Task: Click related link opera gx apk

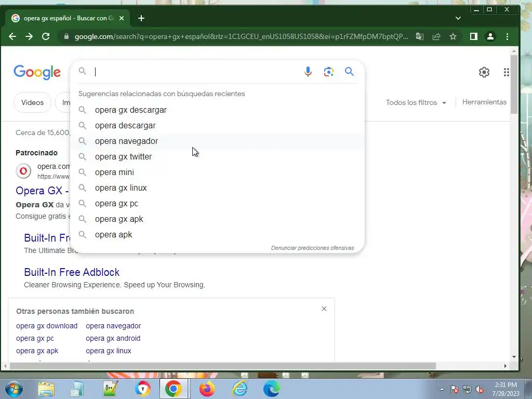Action: point(37,351)
